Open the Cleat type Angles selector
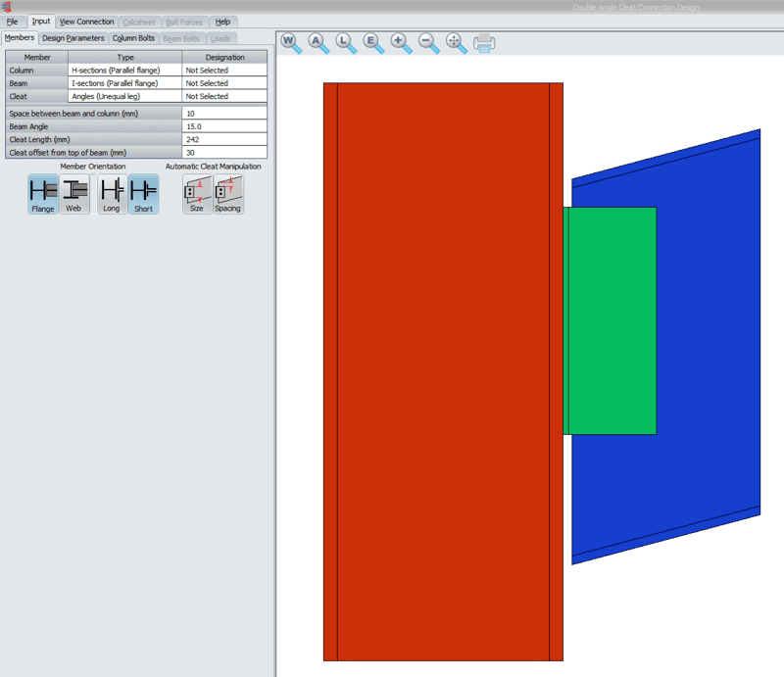 click(124, 96)
